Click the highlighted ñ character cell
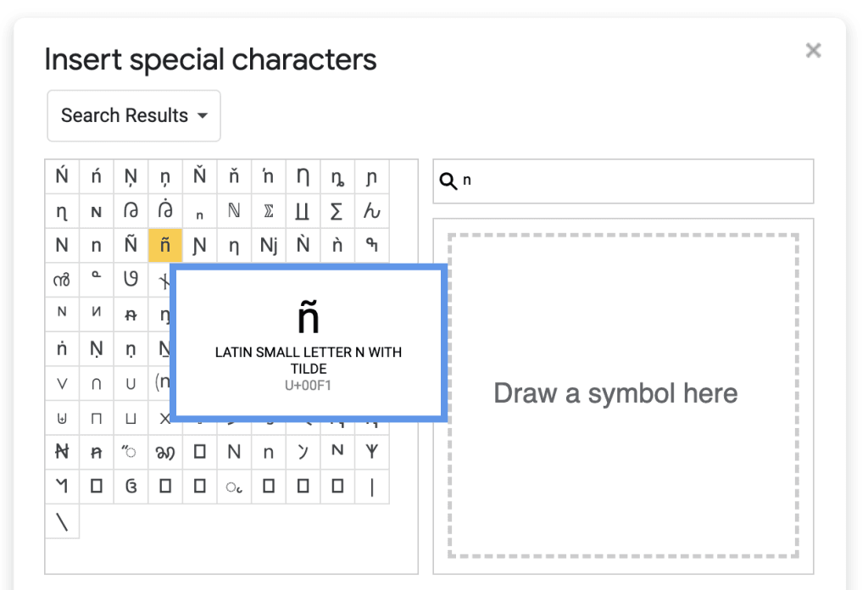 pyautogui.click(x=165, y=246)
